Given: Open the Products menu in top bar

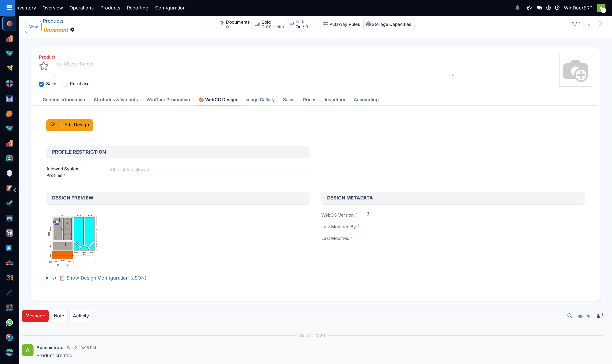Looking at the screenshot, I should (110, 8).
